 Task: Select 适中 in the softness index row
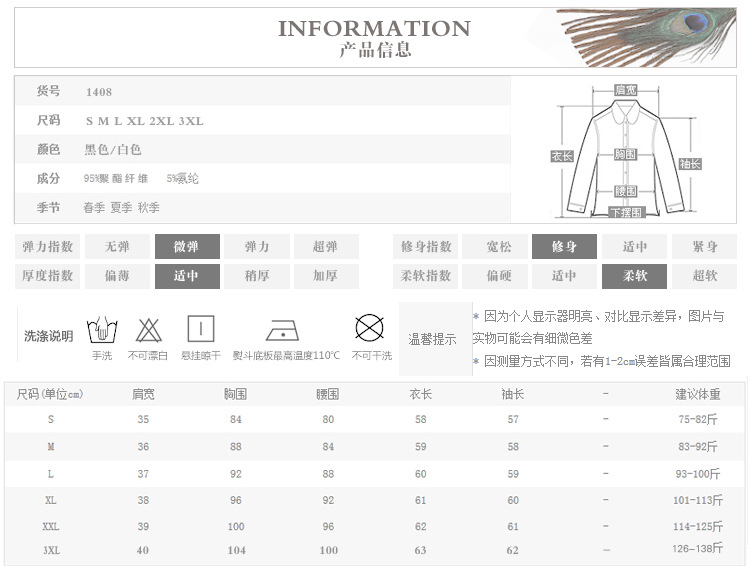(564, 276)
